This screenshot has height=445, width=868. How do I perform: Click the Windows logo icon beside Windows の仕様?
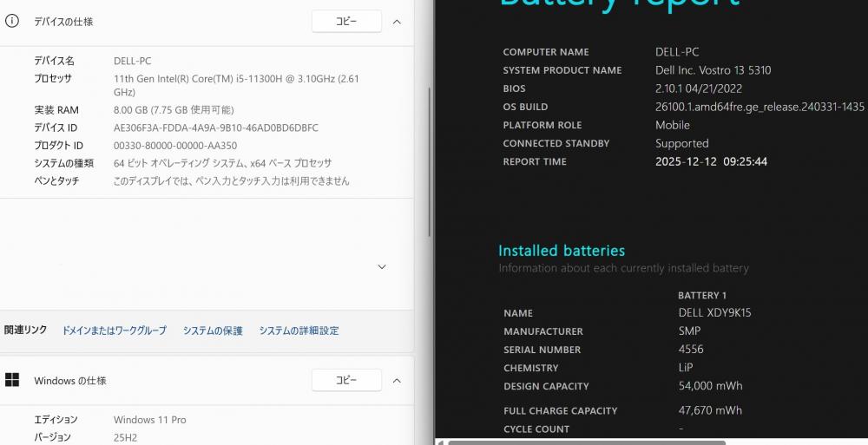tap(11, 380)
